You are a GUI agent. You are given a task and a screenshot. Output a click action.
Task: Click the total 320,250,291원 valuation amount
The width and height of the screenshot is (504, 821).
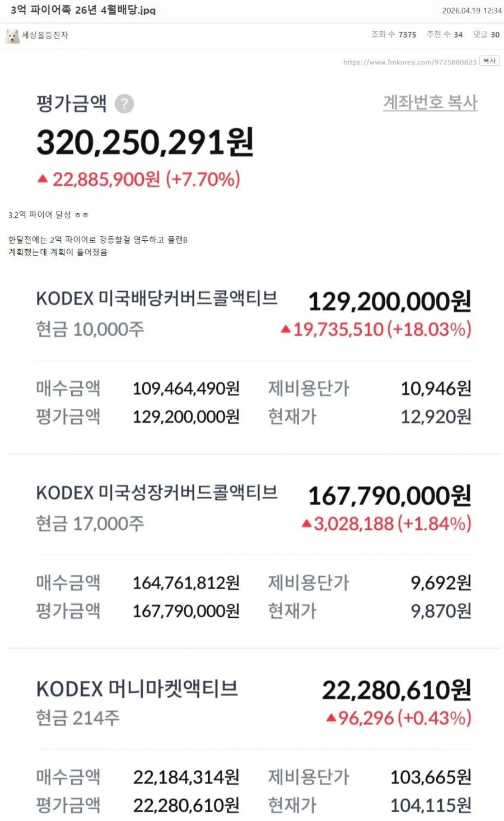click(145, 142)
